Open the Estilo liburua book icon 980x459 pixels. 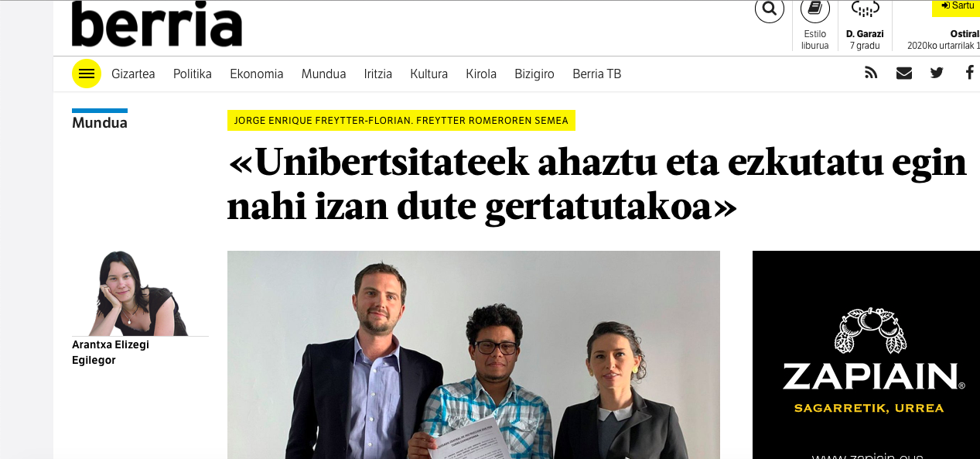pos(814,9)
